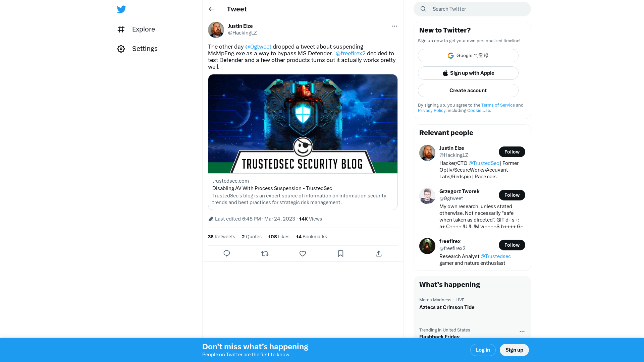Click the back arrow icon
Image resolution: width=644 pixels, height=362 pixels.
(211, 9)
